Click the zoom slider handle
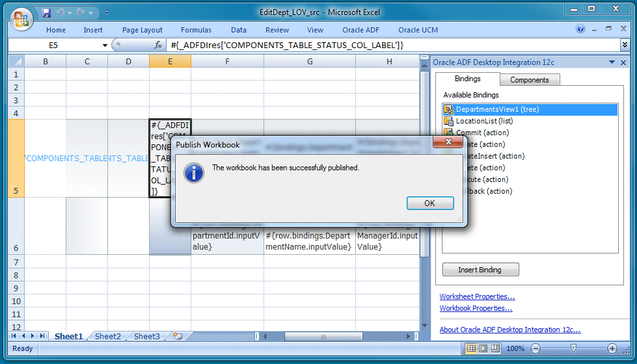637x364 pixels. pyautogui.click(x=573, y=348)
